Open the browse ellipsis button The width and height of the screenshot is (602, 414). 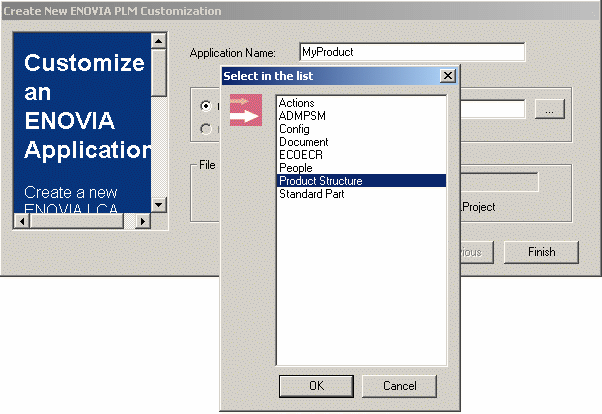549,109
